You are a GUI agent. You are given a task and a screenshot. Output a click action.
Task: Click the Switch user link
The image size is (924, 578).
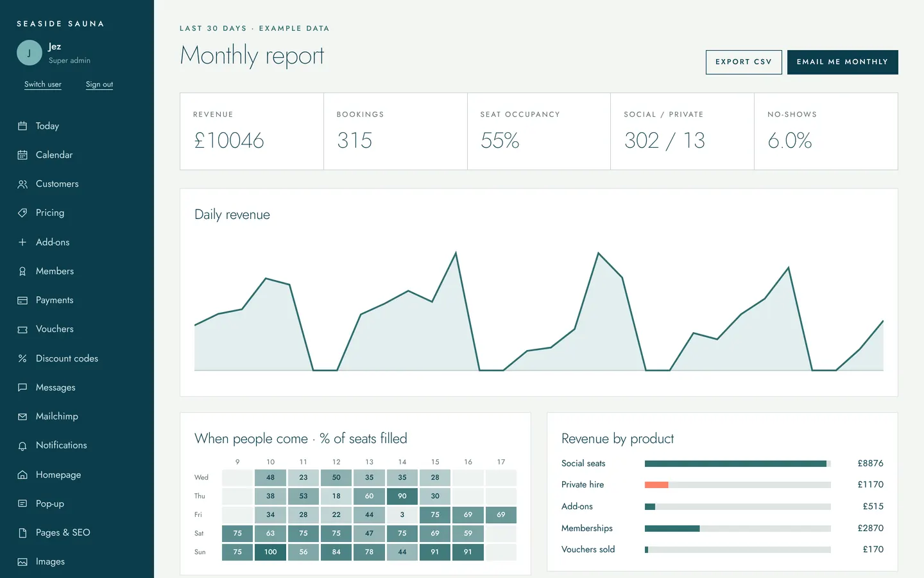pos(43,84)
